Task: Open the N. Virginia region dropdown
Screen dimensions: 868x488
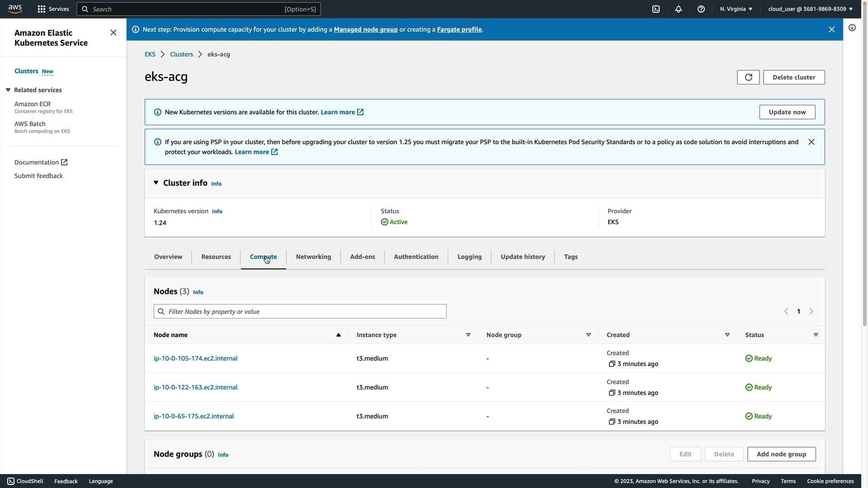Action: pos(736,9)
